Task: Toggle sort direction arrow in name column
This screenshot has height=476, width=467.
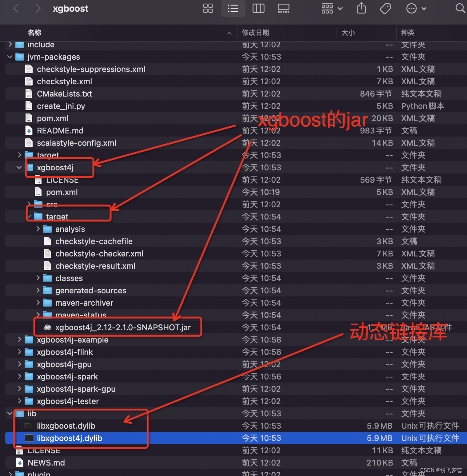Action: [229, 33]
